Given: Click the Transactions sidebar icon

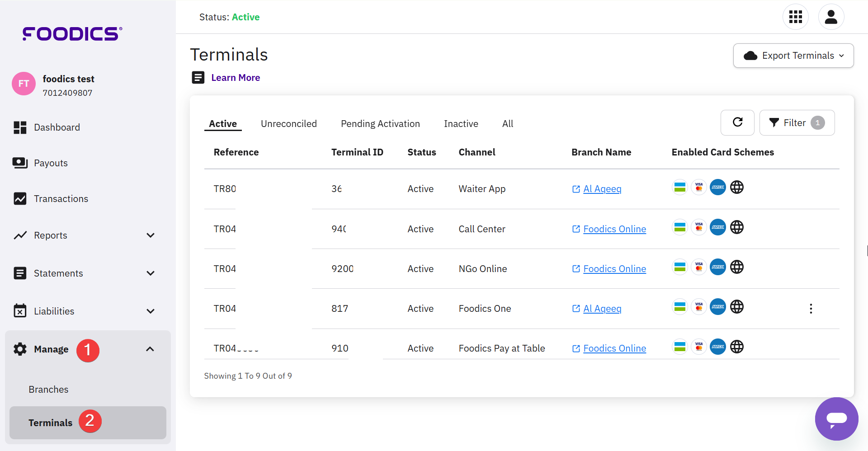Looking at the screenshot, I should click(20, 199).
